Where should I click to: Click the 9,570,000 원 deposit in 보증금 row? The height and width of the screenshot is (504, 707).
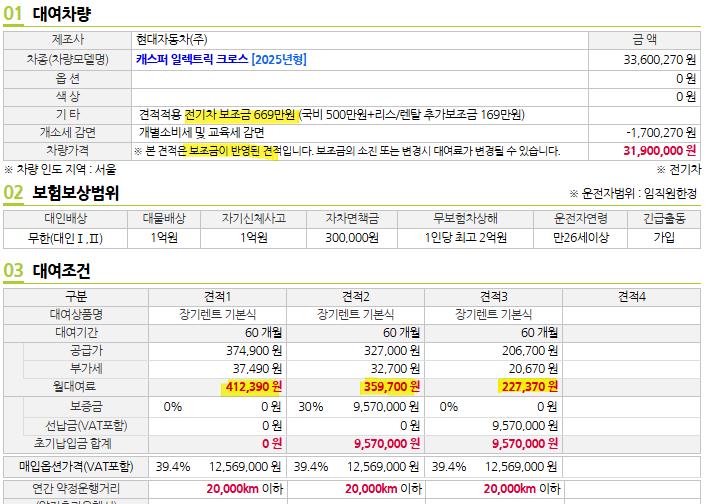pyautogui.click(x=386, y=407)
